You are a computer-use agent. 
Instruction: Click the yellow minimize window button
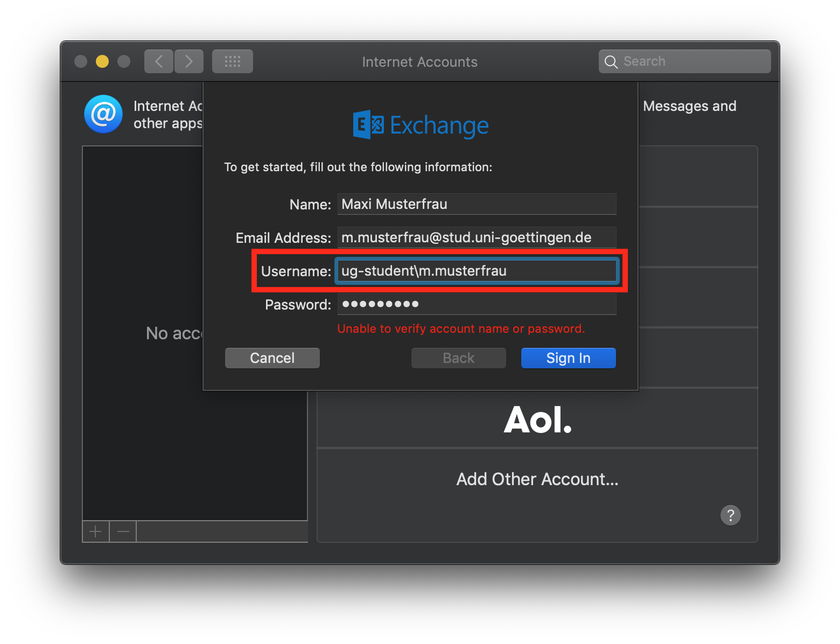pyautogui.click(x=102, y=61)
